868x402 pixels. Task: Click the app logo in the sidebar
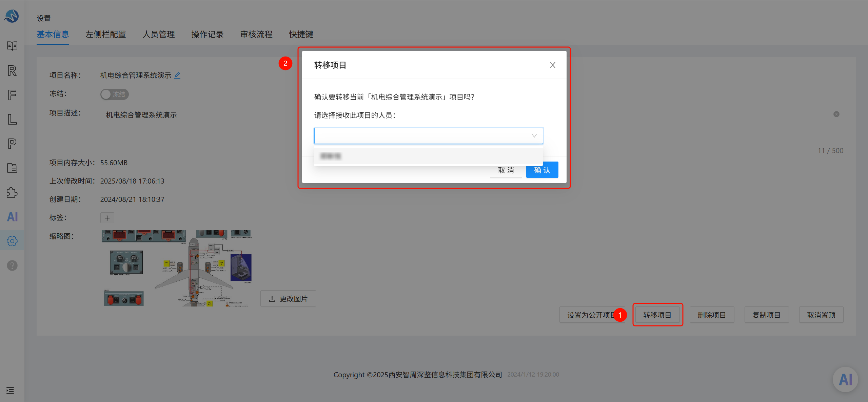point(12,16)
